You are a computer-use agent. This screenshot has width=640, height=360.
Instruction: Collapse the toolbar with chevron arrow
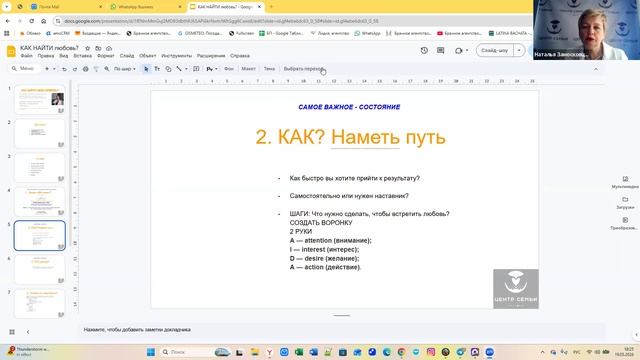[596, 69]
